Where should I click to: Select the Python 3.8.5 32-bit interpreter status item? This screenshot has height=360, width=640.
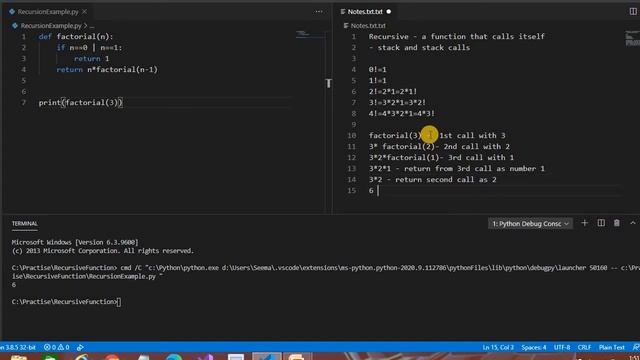coord(18,347)
